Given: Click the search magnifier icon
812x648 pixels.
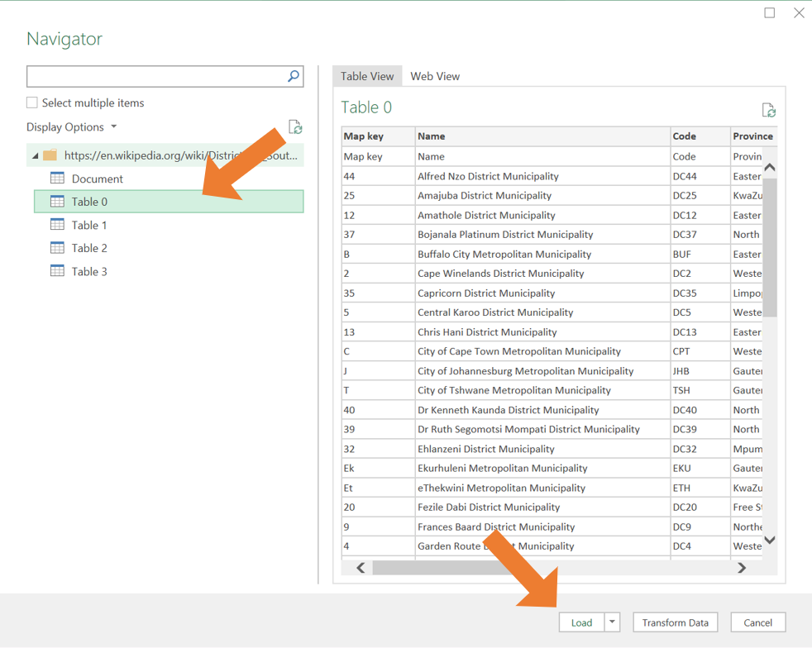Looking at the screenshot, I should tap(293, 76).
